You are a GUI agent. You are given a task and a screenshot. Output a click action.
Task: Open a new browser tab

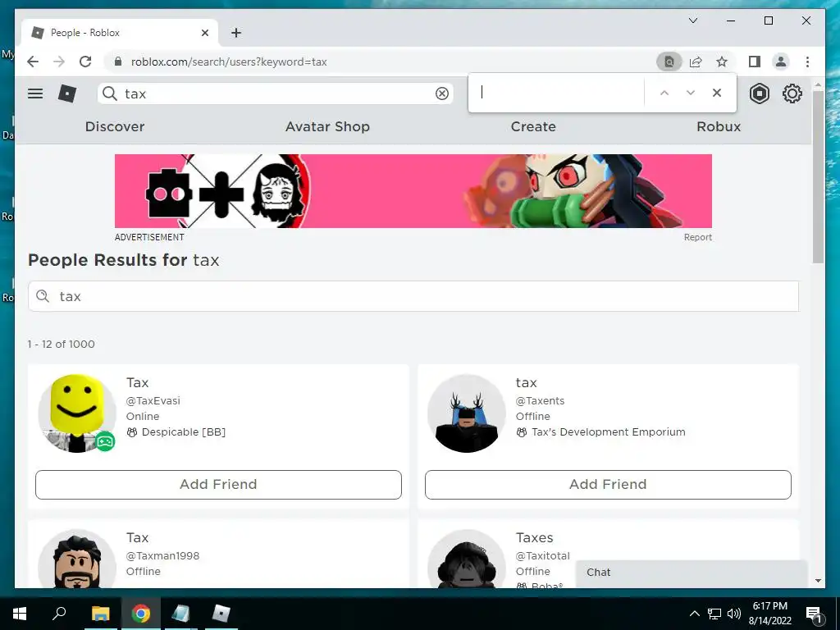(x=235, y=33)
